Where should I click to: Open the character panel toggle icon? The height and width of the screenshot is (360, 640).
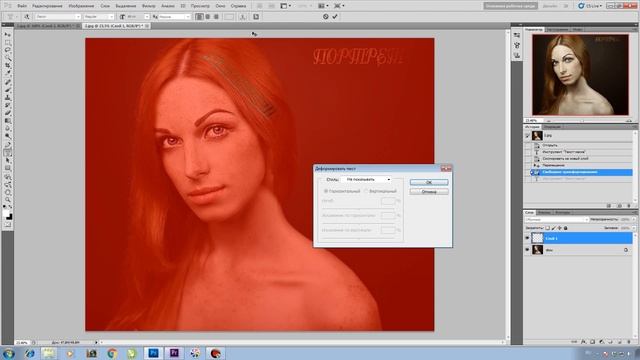click(256, 17)
